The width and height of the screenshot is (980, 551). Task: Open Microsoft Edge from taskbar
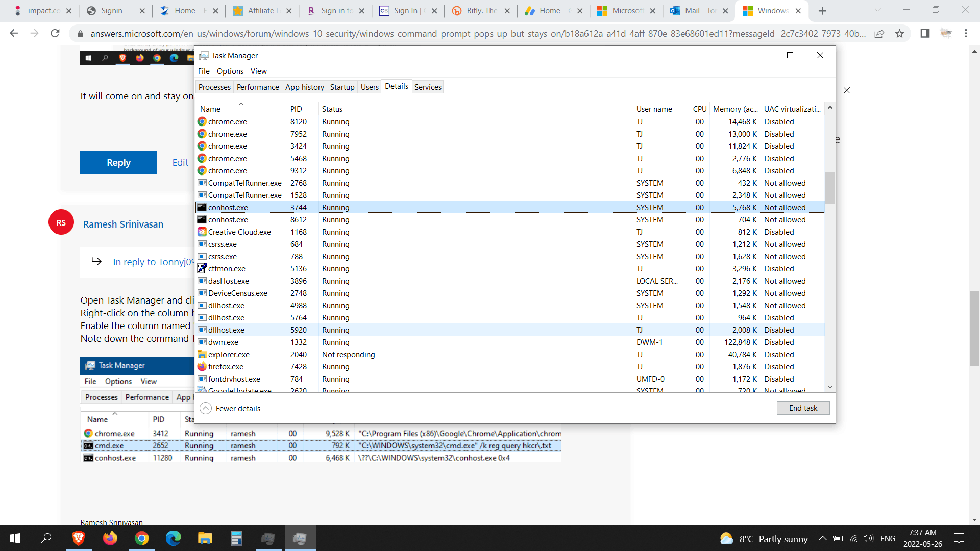pyautogui.click(x=174, y=538)
